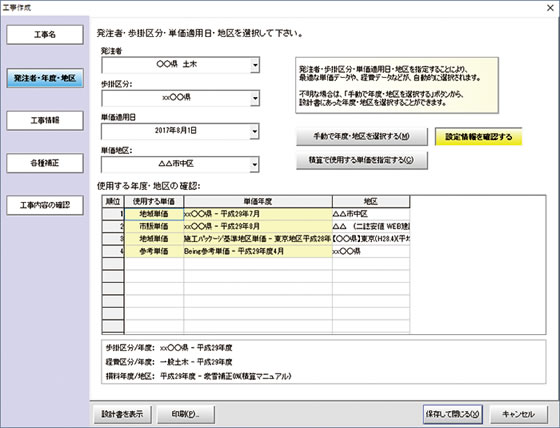Open the 単価適用日 date dropdown
The image size is (560, 428).
click(255, 131)
